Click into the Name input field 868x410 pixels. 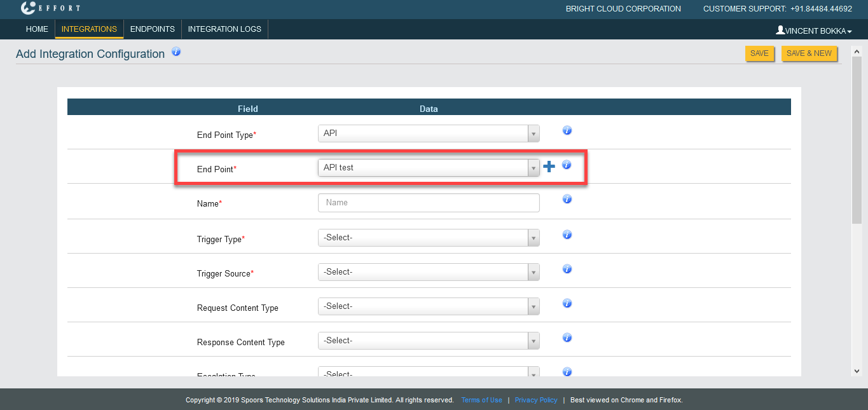tap(428, 203)
